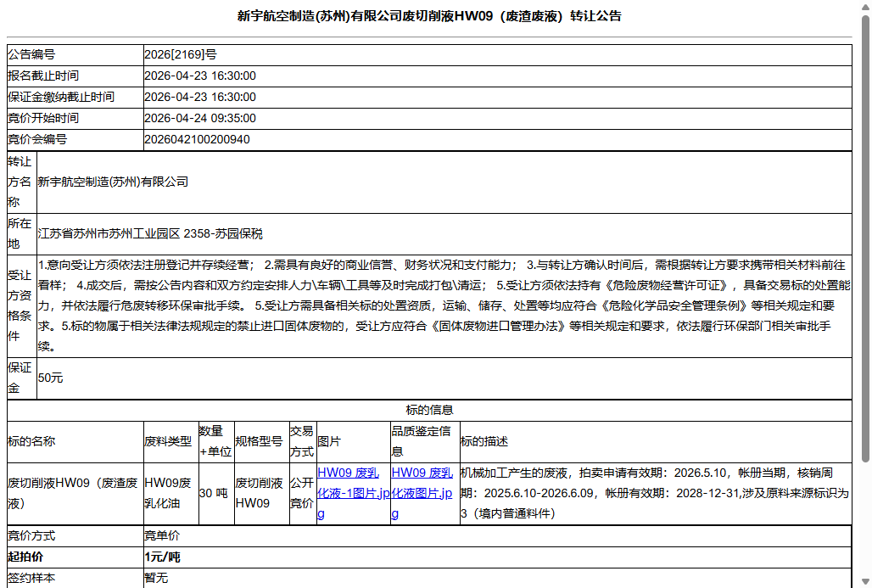Click spec cell 废切削液 HW09
This screenshot has width=872, height=588.
tap(262, 494)
